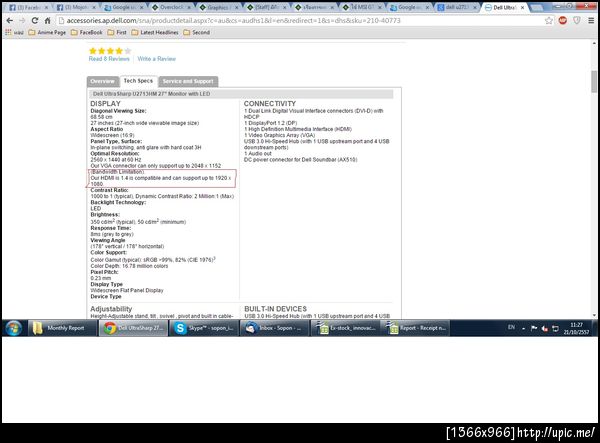The image size is (600, 443).
Task: Switch to the Overclock browser tab
Action: click(x=171, y=7)
